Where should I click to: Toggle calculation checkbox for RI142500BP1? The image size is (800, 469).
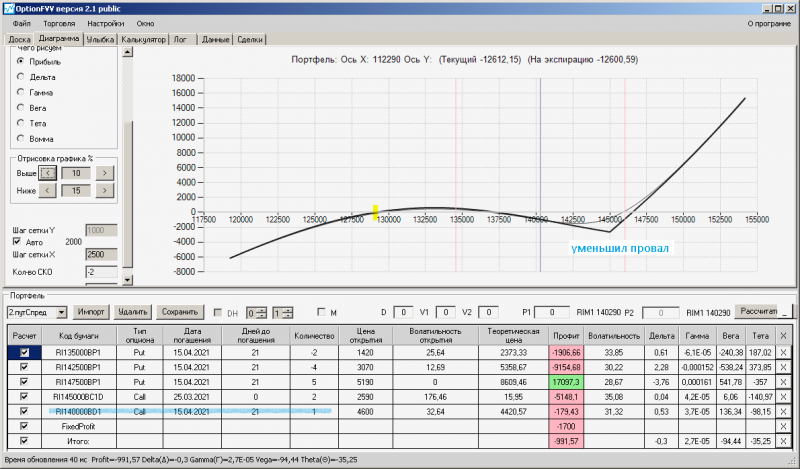point(24,367)
